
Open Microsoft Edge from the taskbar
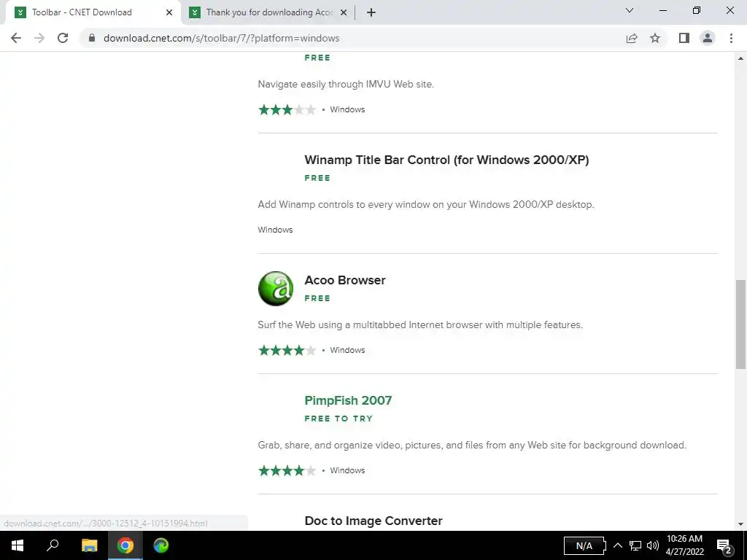[161, 545]
